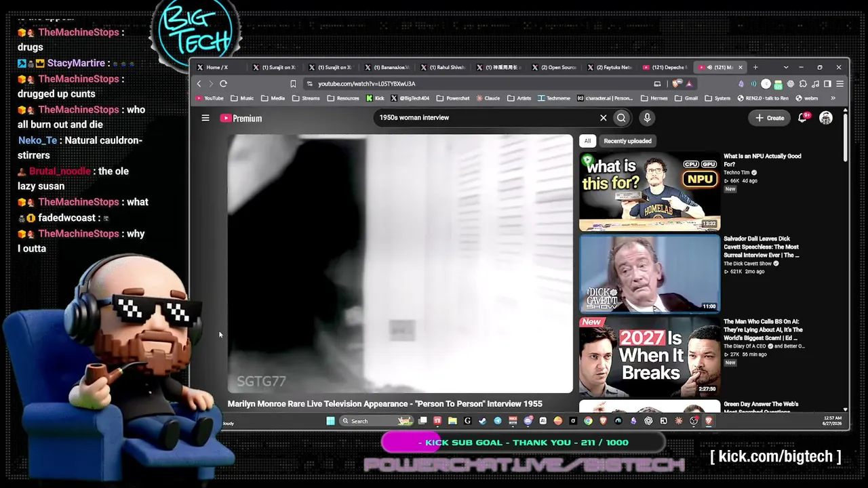Switch to the BananaJoe X tab
868x488 pixels.
tap(387, 67)
